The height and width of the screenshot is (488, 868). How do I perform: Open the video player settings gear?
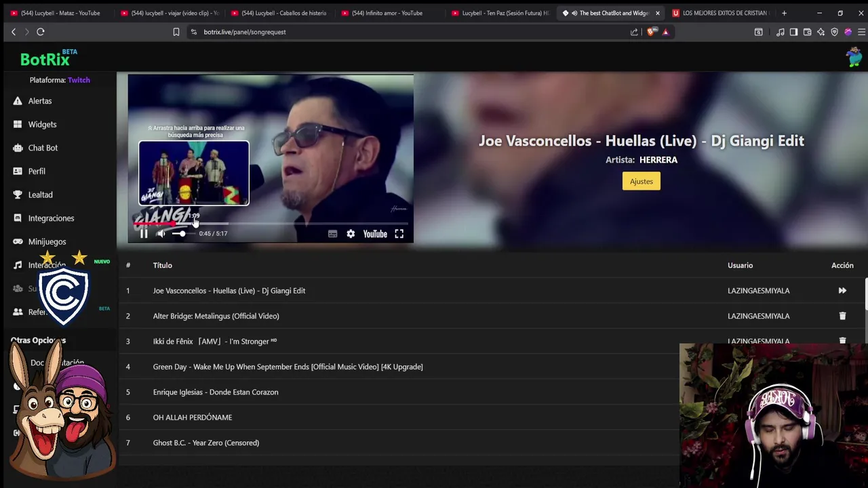tap(351, 234)
